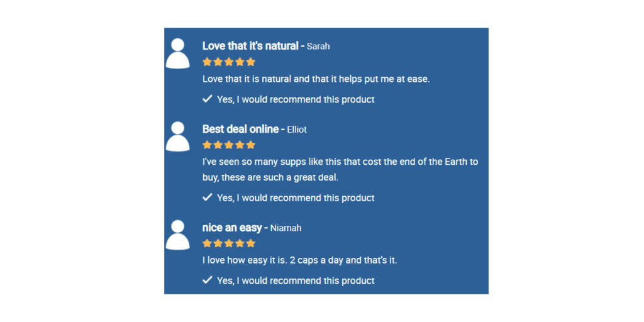This screenshot has height=322, width=644.
Task: Open the 'Best deal online' review title
Action: [241, 130]
